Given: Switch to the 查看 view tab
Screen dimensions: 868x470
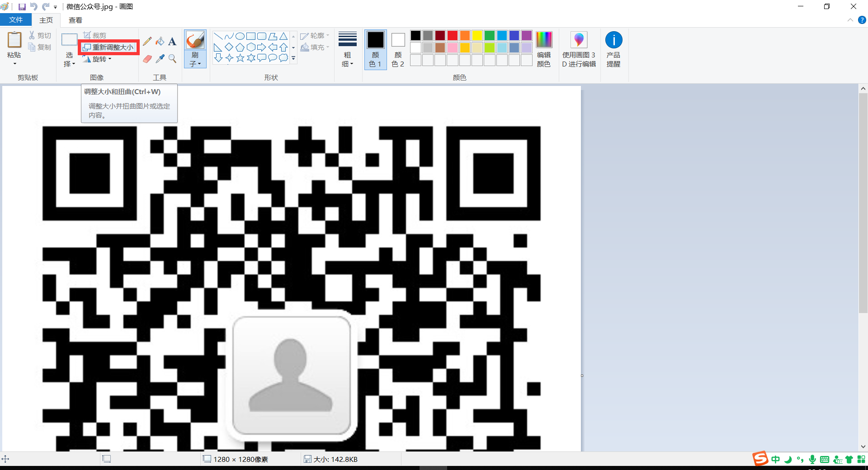Looking at the screenshot, I should [75, 20].
